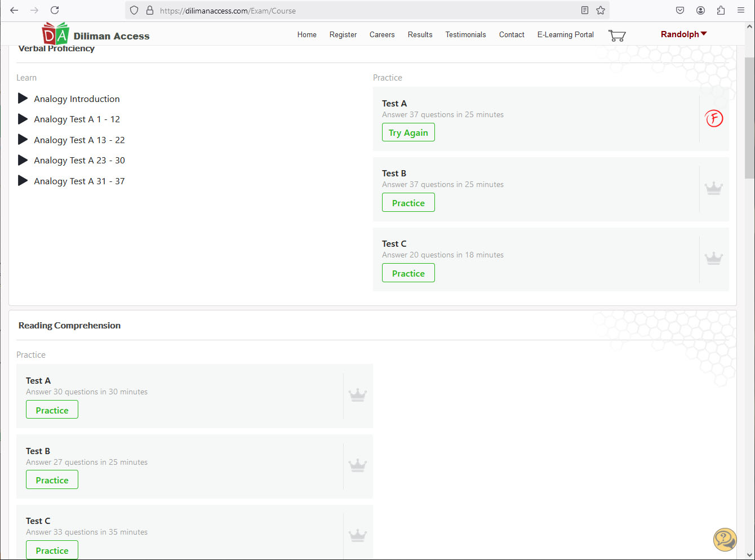Viewport: 755px width, 560px height.
Task: Click the crown icon for Verbal Test C
Action: pos(714,259)
